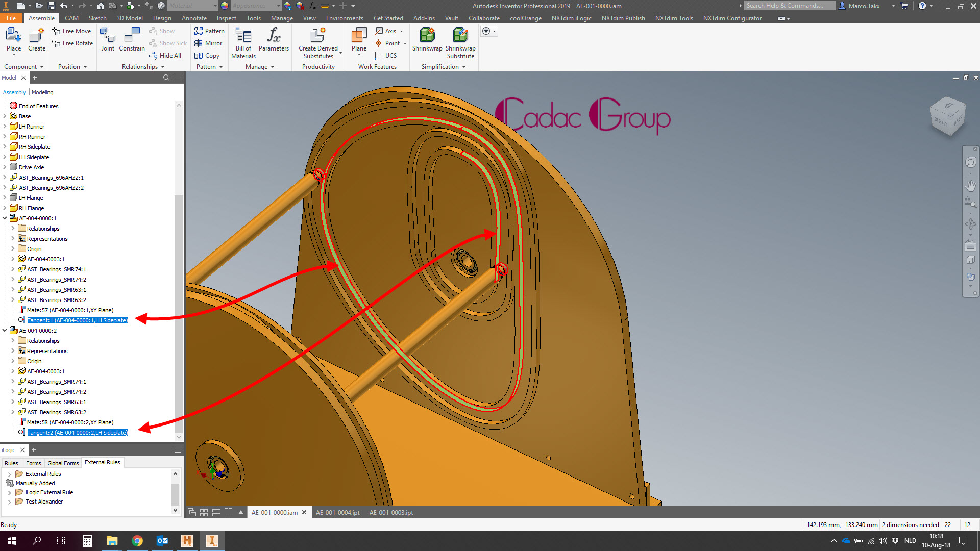The width and height of the screenshot is (980, 551).
Task: Open the Parameters dialog
Action: (274, 40)
